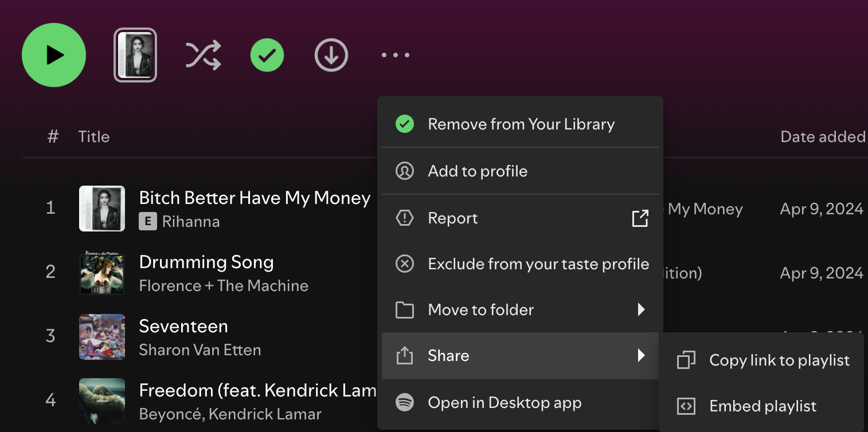
Task: Open the track Drumming Song
Action: 206,262
